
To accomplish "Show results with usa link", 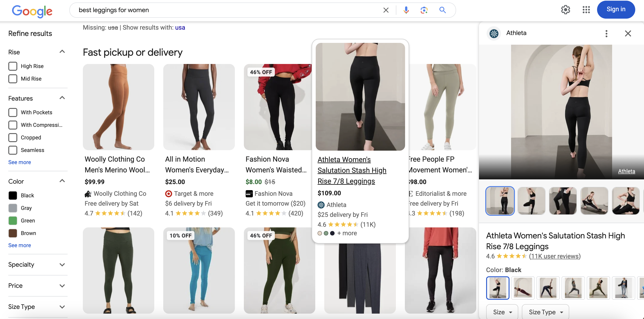I will (x=180, y=27).
